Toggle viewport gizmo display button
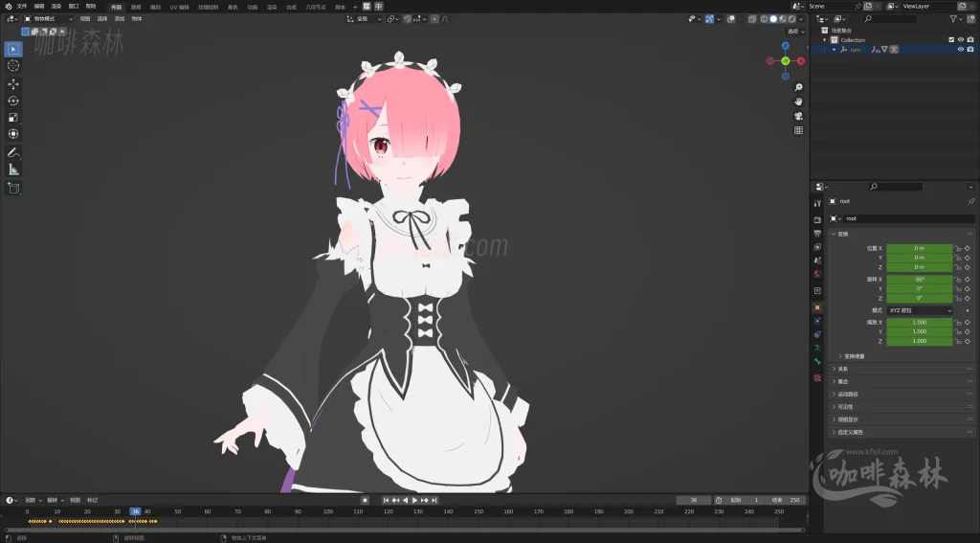The height and width of the screenshot is (543, 980). pyautogui.click(x=709, y=19)
